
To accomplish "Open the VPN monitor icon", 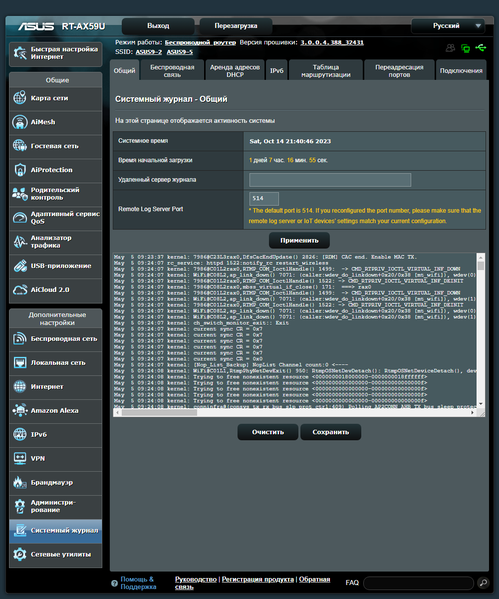I will (x=19, y=458).
